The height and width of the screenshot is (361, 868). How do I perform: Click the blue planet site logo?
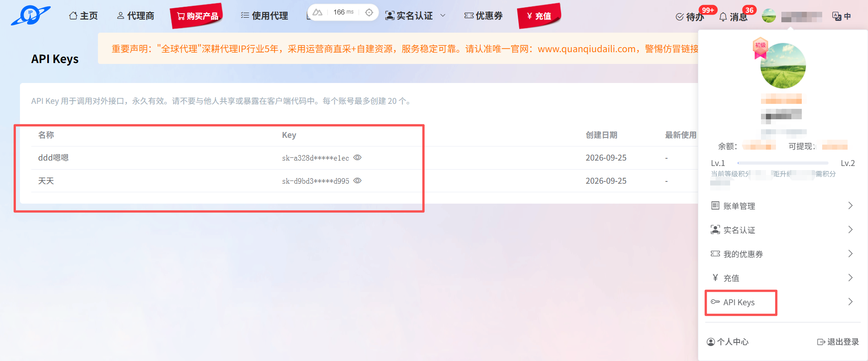(30, 15)
